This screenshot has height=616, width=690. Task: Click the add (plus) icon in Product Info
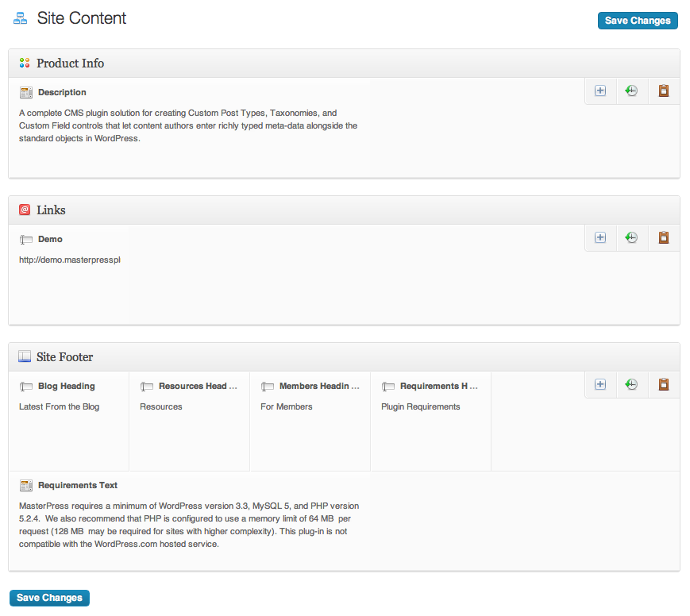[600, 90]
